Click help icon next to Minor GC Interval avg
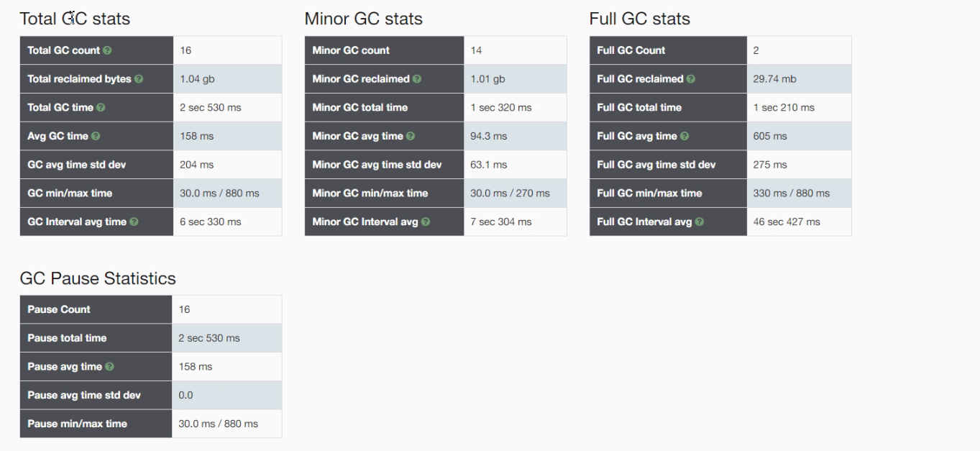Screen dimensions: 980x451 point(426,222)
